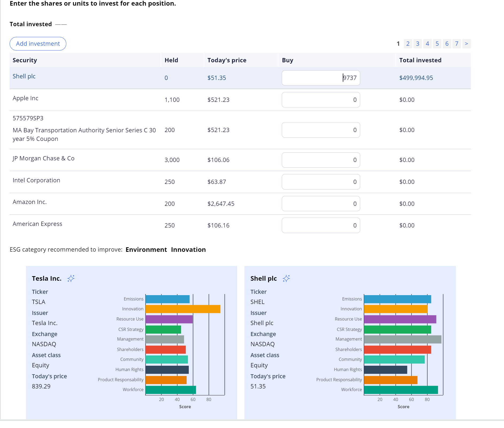Click Tesla Innovation bar in chart
The height and width of the screenshot is (428, 504).
(x=183, y=309)
